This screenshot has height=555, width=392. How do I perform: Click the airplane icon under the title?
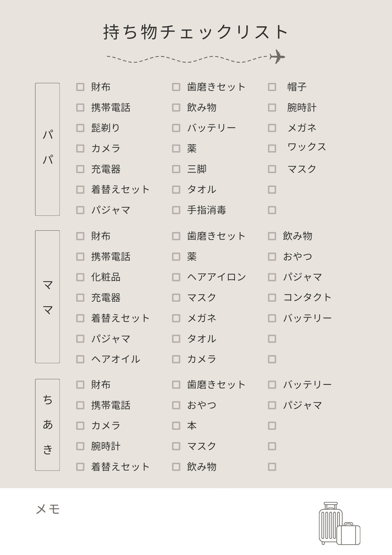pyautogui.click(x=277, y=57)
